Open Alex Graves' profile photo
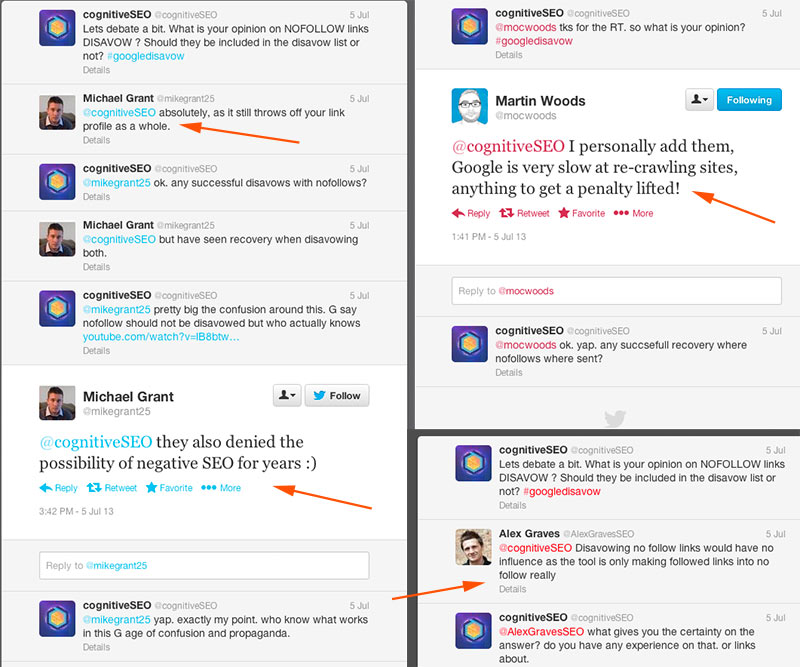800x667 pixels. point(473,547)
